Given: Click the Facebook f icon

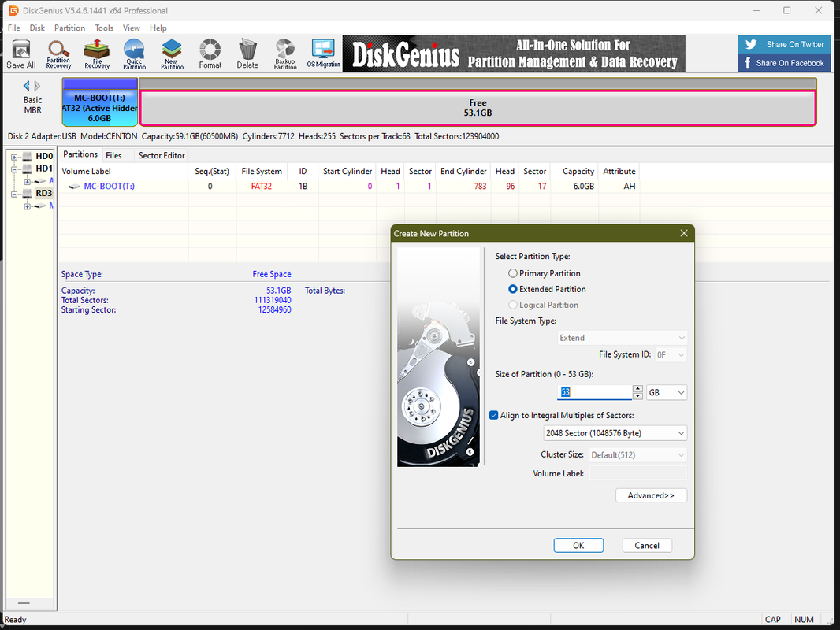Looking at the screenshot, I should [x=747, y=63].
